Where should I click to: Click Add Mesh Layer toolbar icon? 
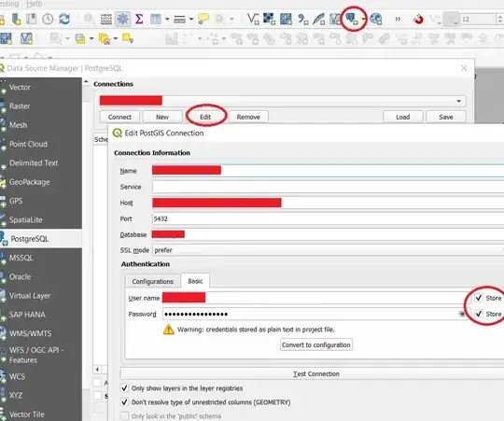tap(286, 19)
